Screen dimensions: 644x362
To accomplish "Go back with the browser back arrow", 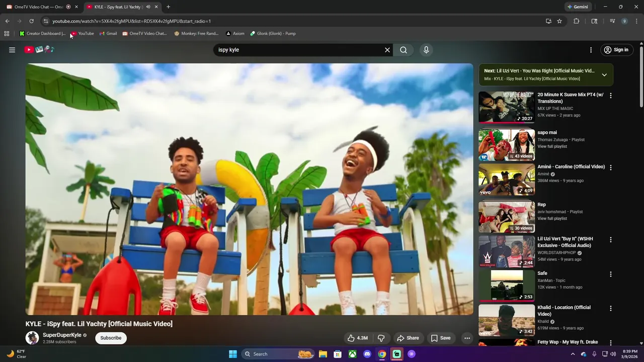I will [7, 21].
